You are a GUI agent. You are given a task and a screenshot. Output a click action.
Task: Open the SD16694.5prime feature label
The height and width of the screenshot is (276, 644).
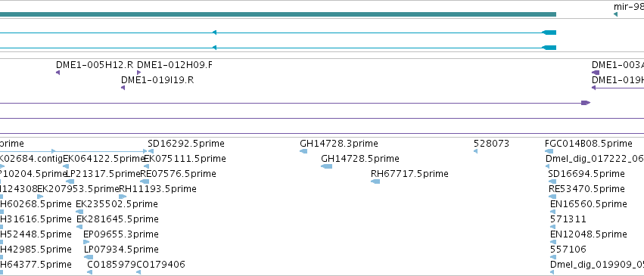pos(586,174)
